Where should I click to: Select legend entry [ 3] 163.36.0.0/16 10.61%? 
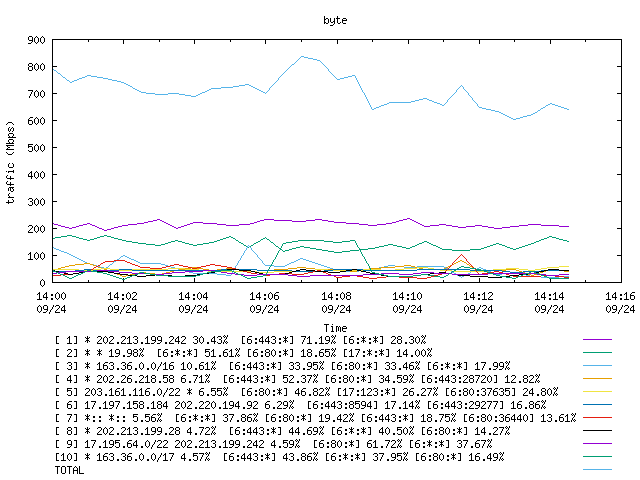point(282,366)
